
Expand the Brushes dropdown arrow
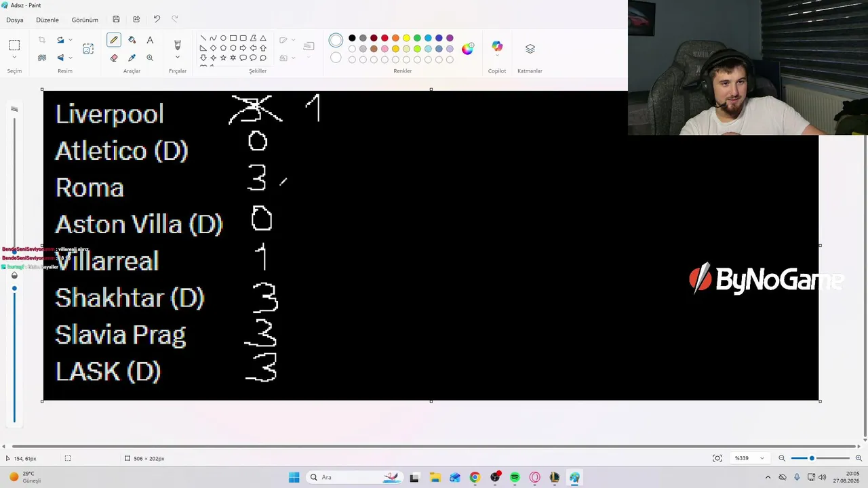(178, 58)
